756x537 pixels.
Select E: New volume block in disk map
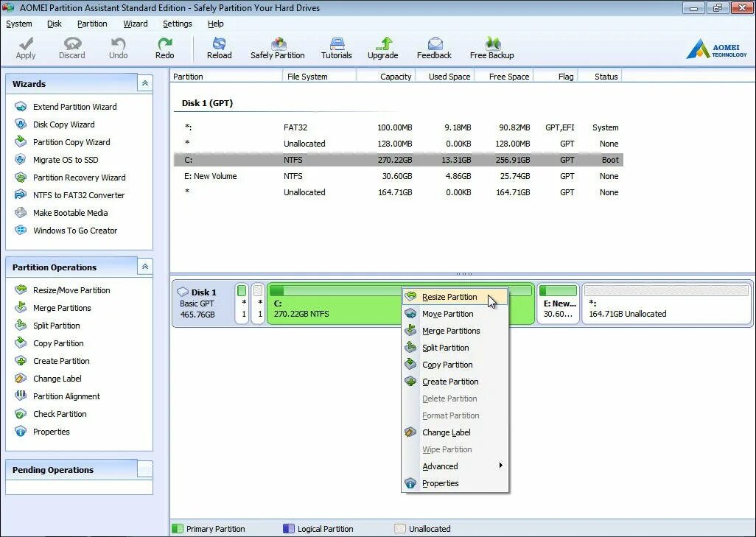click(x=558, y=303)
